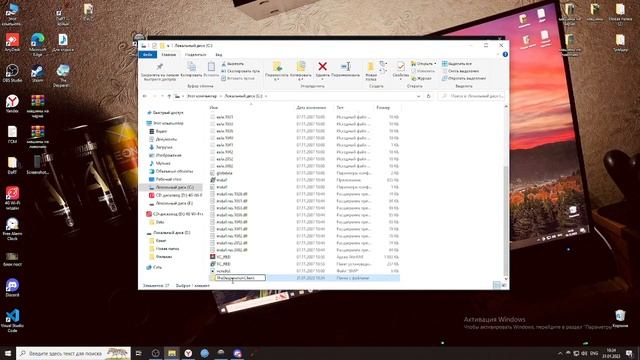The image size is (640, 360).
Task: Switch to details view toggle in status bar
Action: pos(496,286)
